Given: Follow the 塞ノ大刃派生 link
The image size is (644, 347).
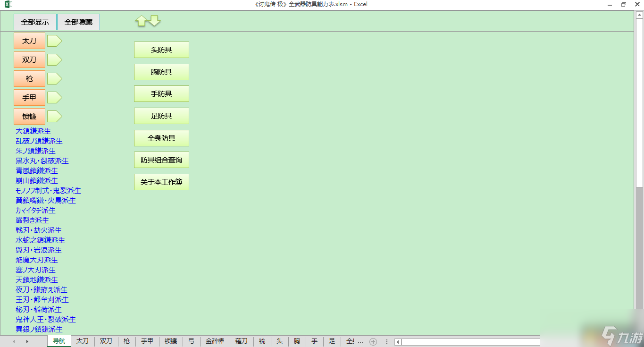Looking at the screenshot, I should 35,270.
